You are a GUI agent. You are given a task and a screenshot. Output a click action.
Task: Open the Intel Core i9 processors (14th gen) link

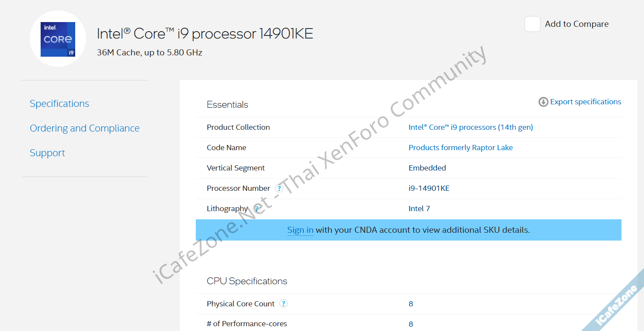click(471, 127)
